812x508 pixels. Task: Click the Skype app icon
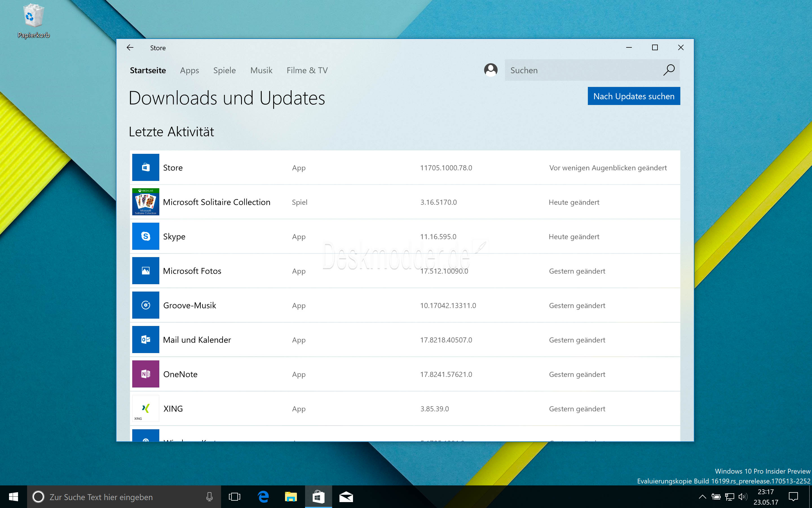tap(145, 236)
